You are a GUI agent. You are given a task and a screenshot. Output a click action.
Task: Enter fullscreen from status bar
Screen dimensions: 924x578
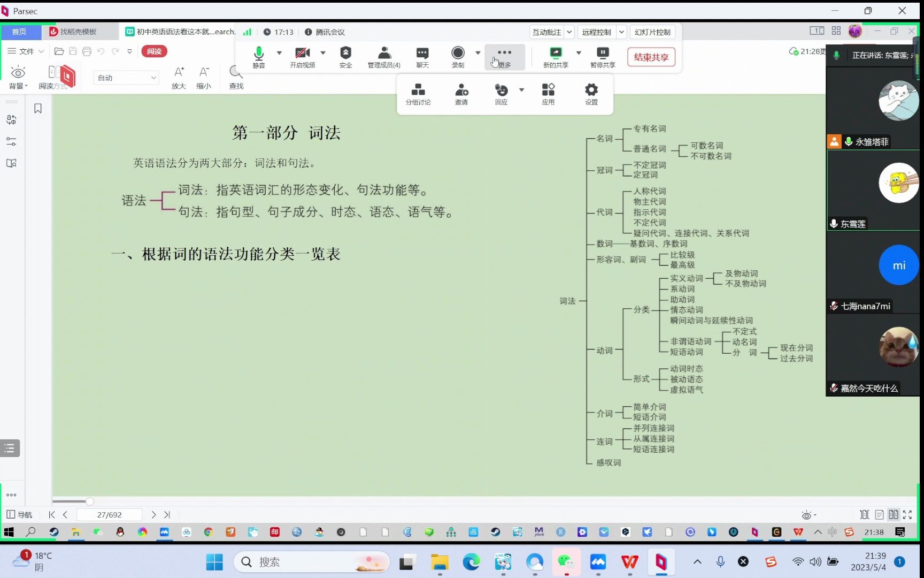pos(907,515)
